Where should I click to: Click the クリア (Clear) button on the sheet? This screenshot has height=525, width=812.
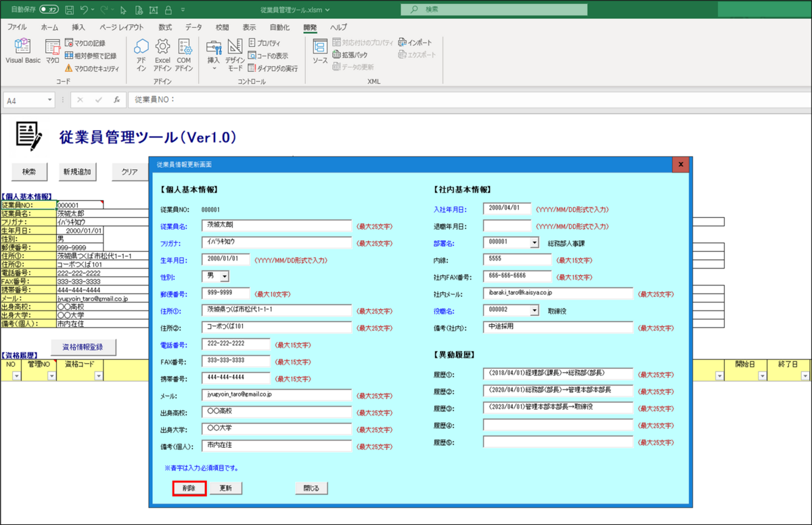(x=130, y=172)
